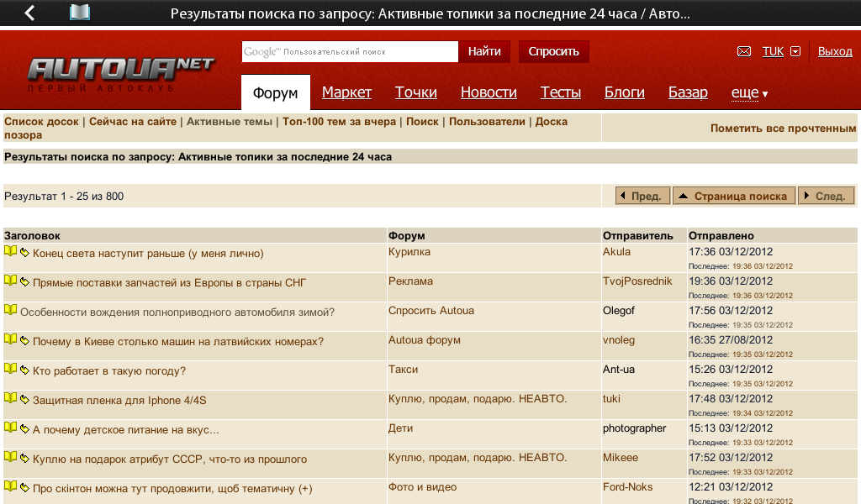Viewport: 861px width, 504px height.
Task: Open the bookmarks book icon in title bar
Action: 80,13
